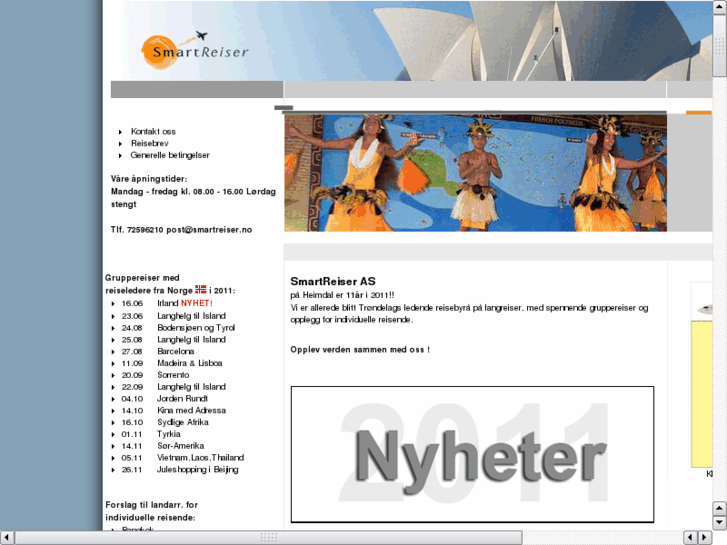The image size is (727, 545).
Task: Open the Jorden Rundt trip
Action: coord(182,399)
